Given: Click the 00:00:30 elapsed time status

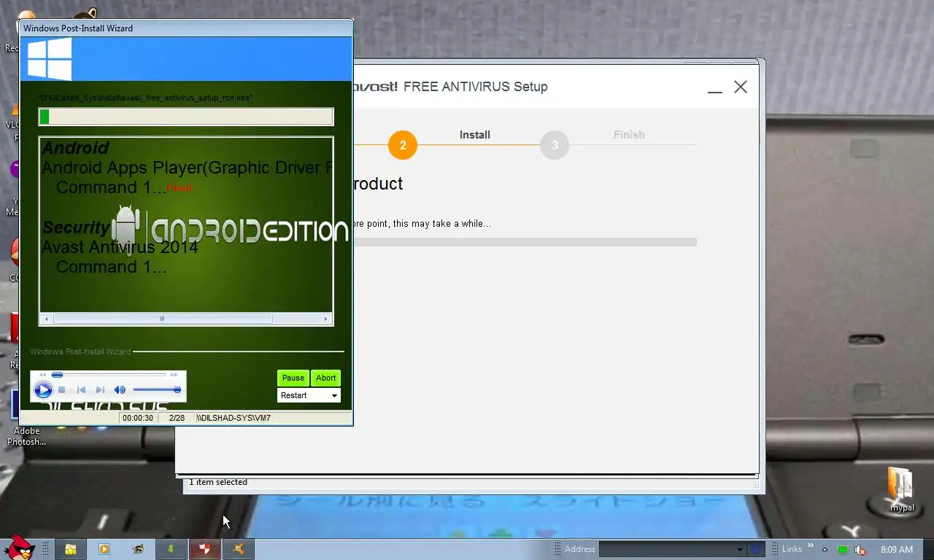Looking at the screenshot, I should point(138,418).
